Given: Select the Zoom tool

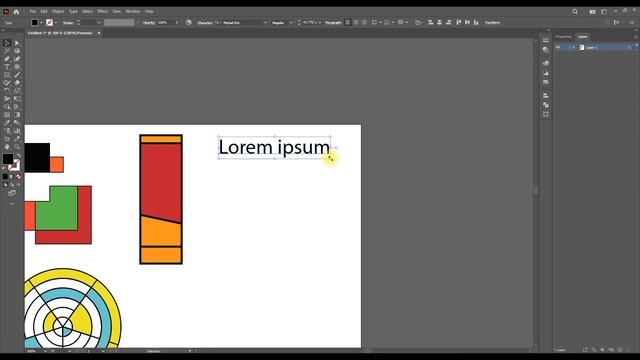Looking at the screenshot, I should point(17,147).
